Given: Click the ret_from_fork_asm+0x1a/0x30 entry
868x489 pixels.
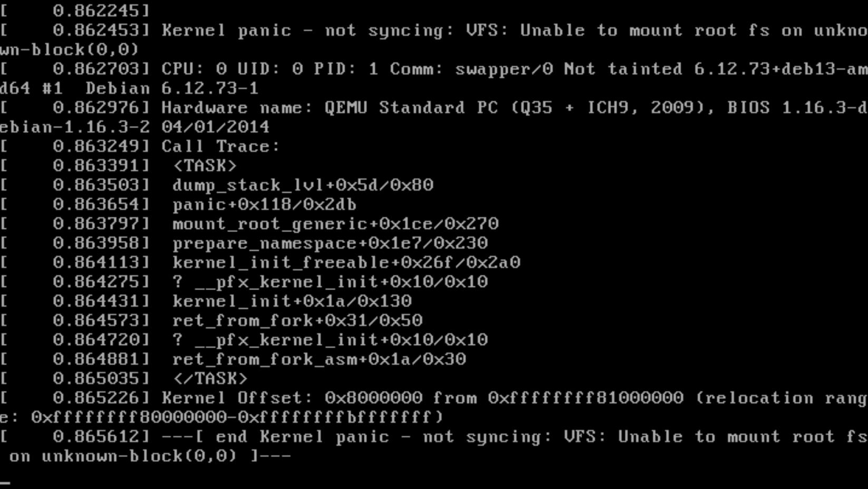Looking at the screenshot, I should pos(319,359).
